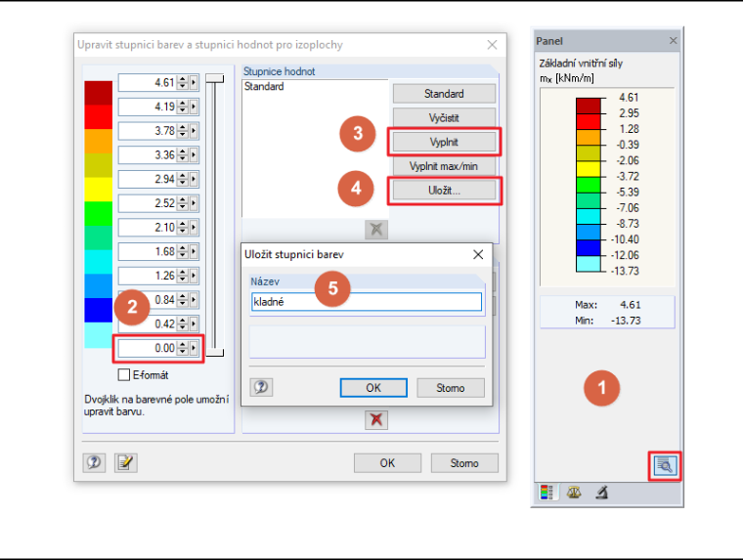743x560 pixels.
Task: Click the spinner arrows of value 4.19
Action: [183, 107]
